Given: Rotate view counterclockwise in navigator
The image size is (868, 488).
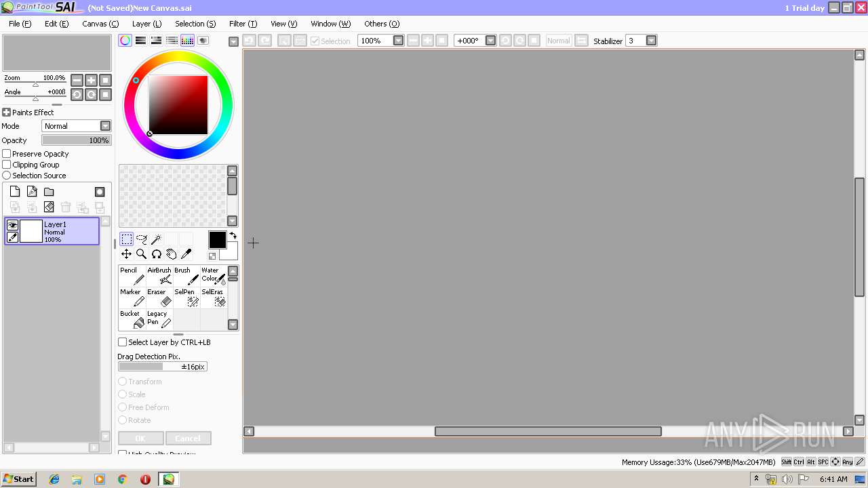Looking at the screenshot, I should coord(77,94).
